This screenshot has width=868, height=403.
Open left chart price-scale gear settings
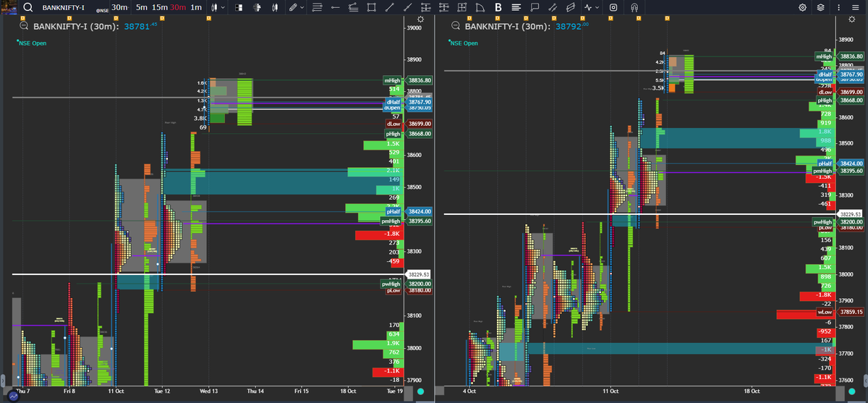point(422,19)
